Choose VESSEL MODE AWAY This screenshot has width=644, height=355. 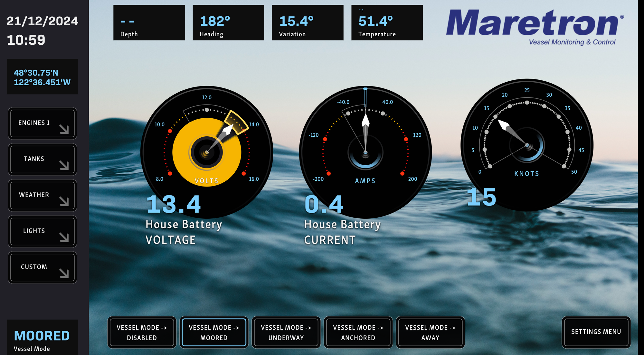(430, 332)
